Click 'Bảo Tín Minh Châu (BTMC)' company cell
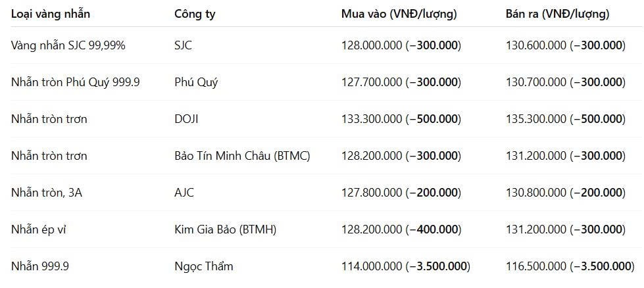 (x=242, y=156)
